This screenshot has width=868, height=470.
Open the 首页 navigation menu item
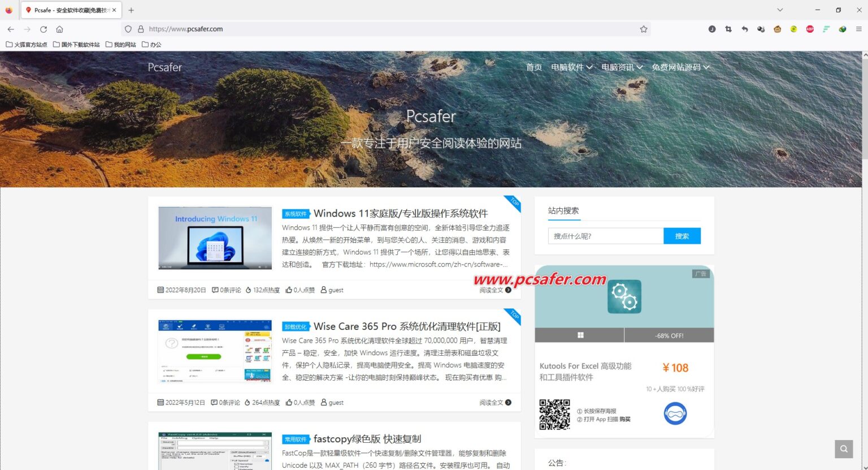533,67
